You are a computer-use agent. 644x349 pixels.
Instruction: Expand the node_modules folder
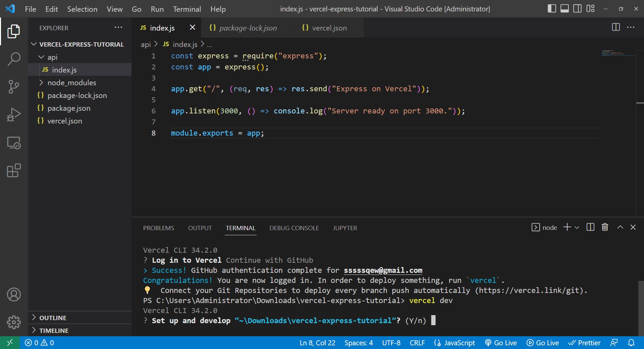pos(80,83)
